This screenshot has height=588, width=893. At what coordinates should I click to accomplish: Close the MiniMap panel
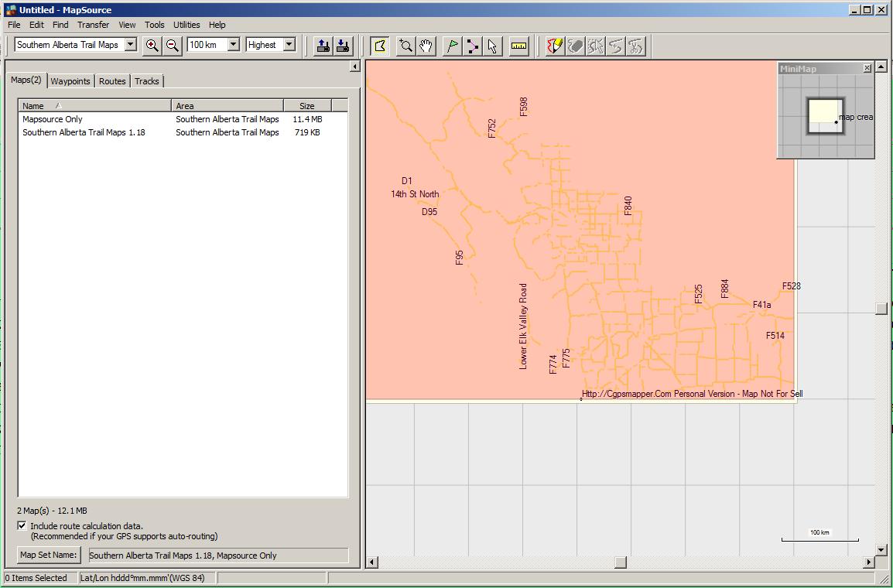click(867, 69)
